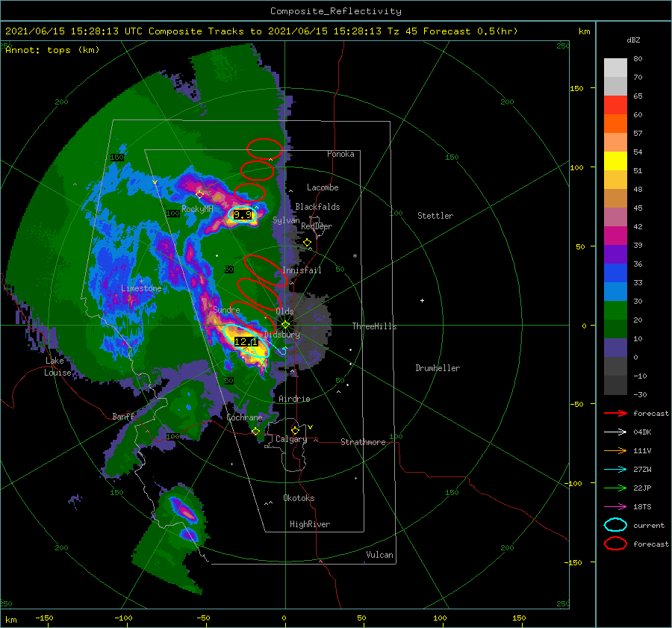Click the Okotoks city label

coord(299,498)
